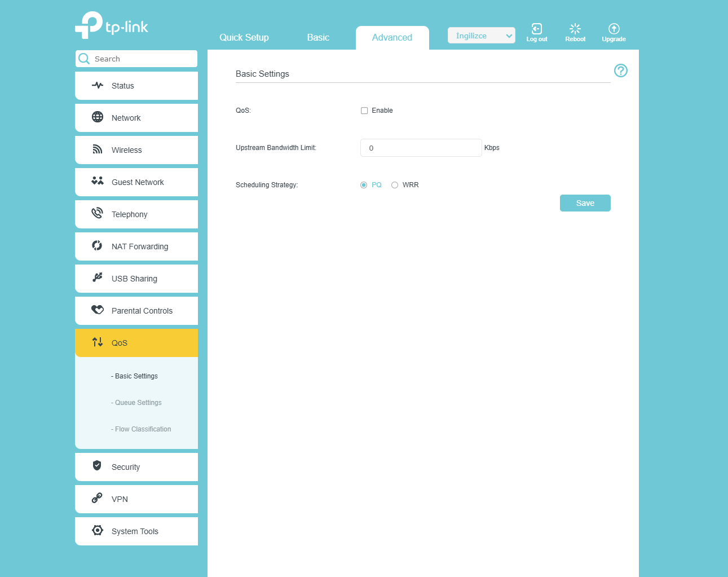The height and width of the screenshot is (577, 728).
Task: Click the tp-link logo
Action: tap(112, 25)
